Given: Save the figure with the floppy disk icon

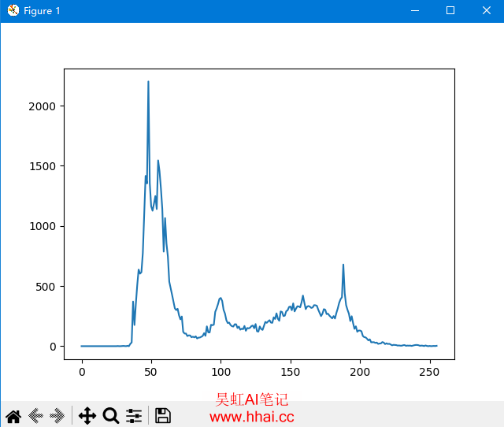Looking at the screenshot, I should (x=163, y=416).
